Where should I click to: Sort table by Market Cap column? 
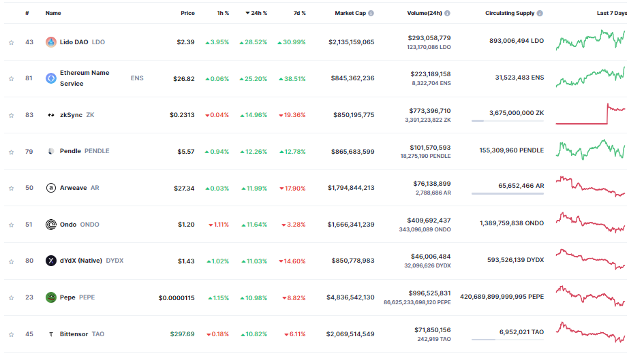point(350,13)
